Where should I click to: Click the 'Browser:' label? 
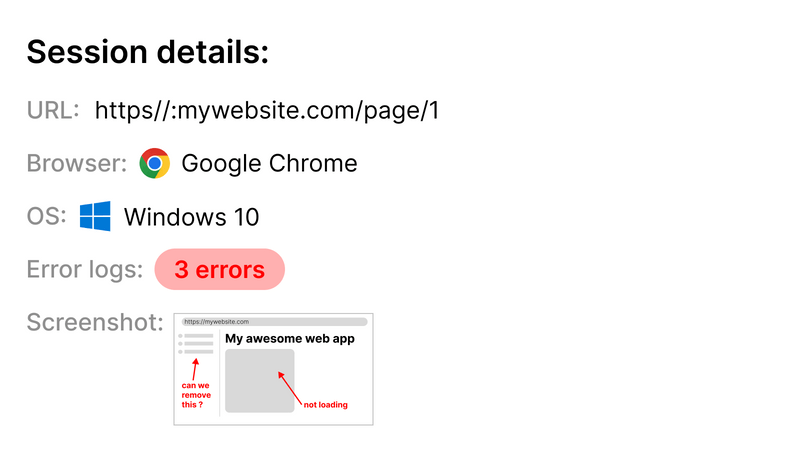pyautogui.click(x=77, y=163)
